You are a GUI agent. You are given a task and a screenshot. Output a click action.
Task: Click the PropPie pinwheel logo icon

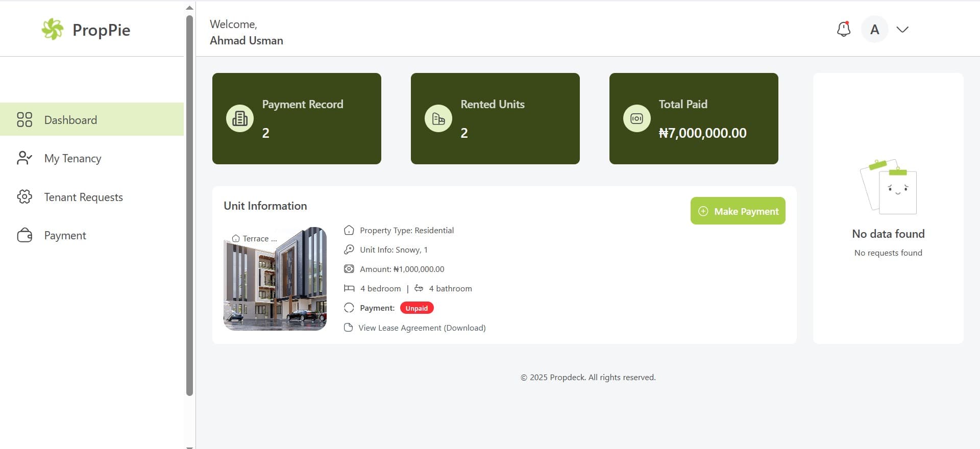pyautogui.click(x=52, y=29)
